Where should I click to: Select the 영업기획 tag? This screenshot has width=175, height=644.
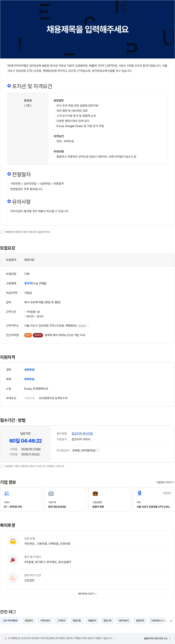(107, 620)
